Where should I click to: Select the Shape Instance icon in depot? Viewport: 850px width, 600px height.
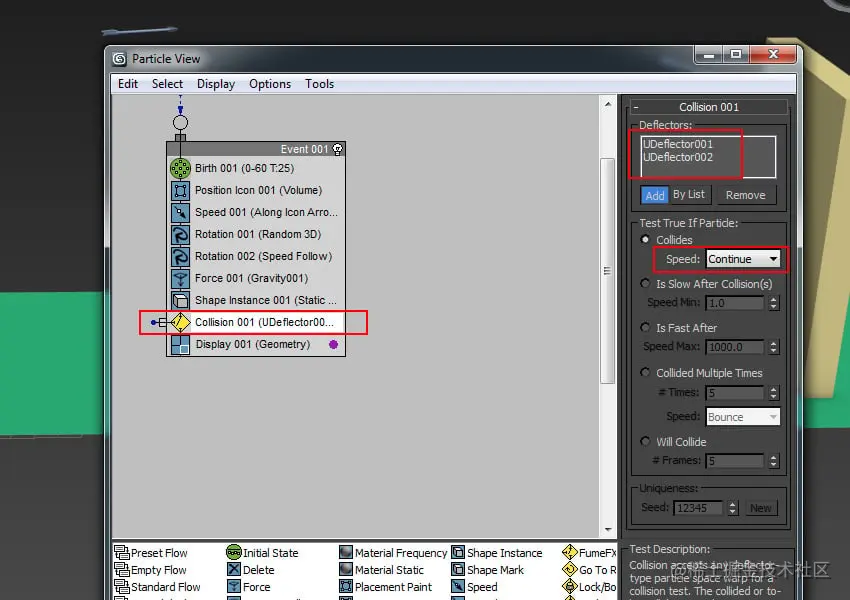458,552
